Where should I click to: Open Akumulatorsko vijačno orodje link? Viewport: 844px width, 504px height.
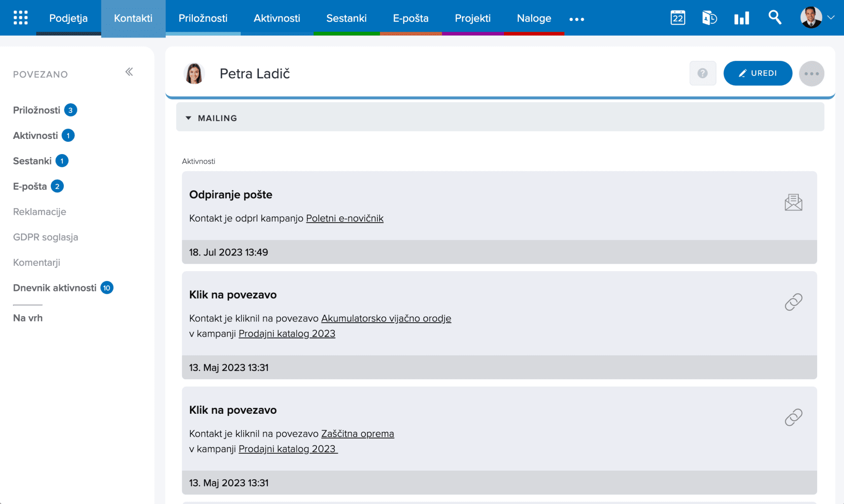(x=386, y=319)
